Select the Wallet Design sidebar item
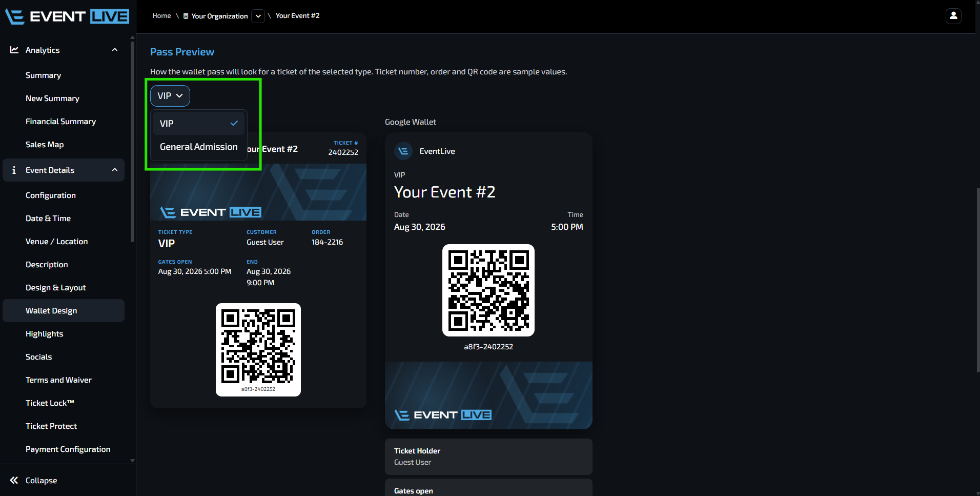The width and height of the screenshot is (980, 496). [64, 311]
